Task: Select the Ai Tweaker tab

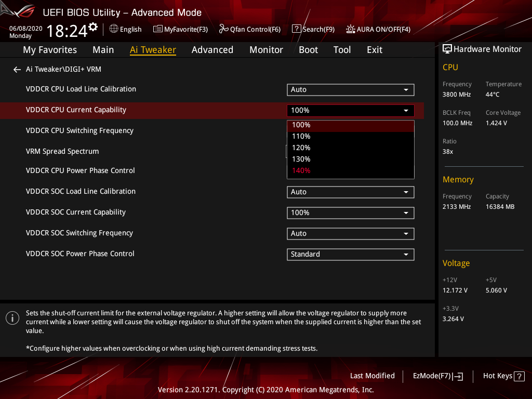Action: coord(153,50)
